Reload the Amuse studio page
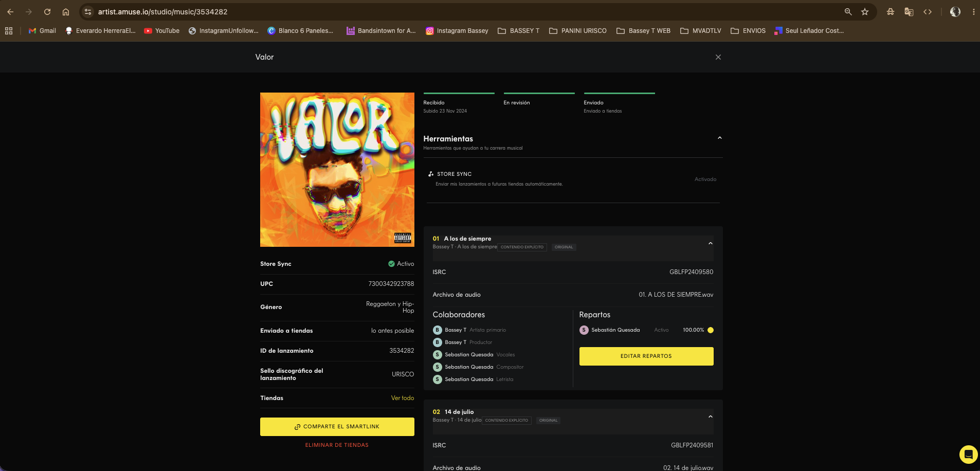The height and width of the screenshot is (471, 980). [47, 12]
